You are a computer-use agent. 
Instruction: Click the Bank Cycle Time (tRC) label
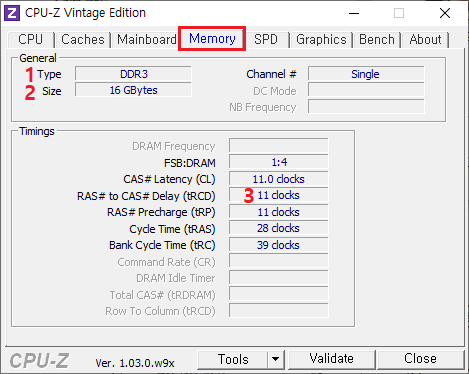[x=162, y=245]
